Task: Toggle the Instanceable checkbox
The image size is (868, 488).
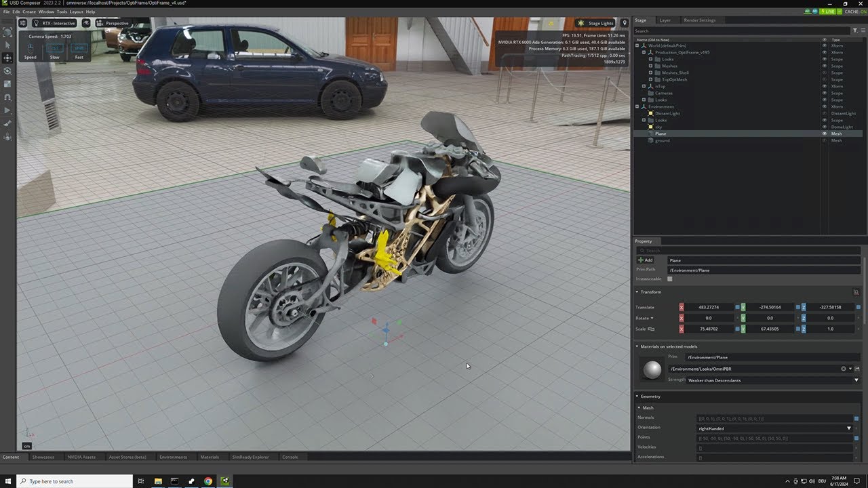Action: 670,279
